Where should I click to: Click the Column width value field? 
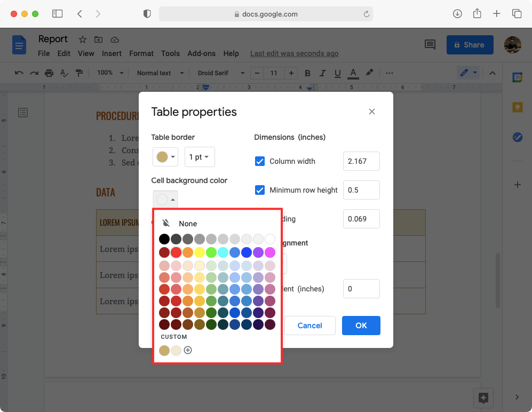pos(361,161)
